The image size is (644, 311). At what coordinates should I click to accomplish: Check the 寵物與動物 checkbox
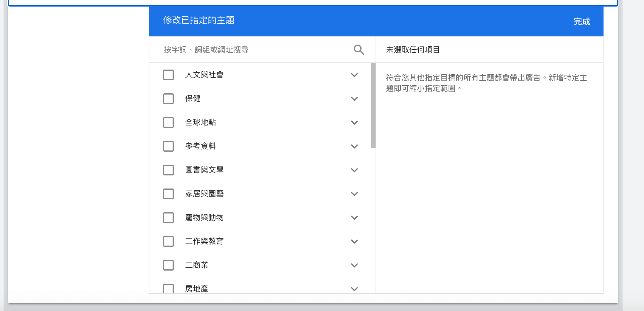(168, 218)
